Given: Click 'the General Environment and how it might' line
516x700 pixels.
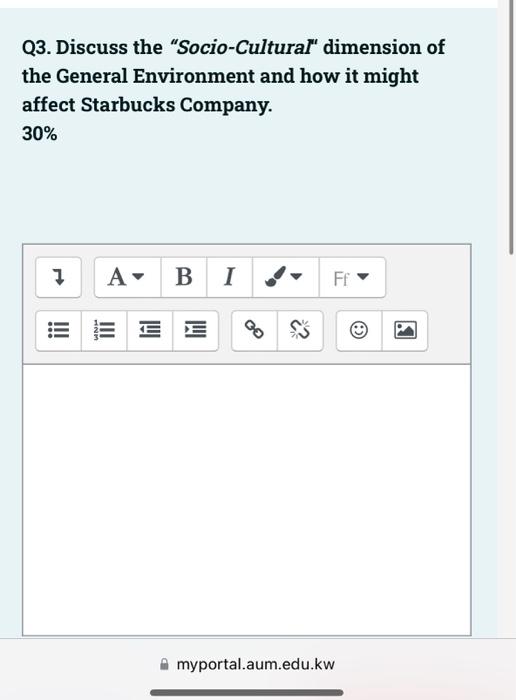Looking at the screenshot, I should 221,76.
